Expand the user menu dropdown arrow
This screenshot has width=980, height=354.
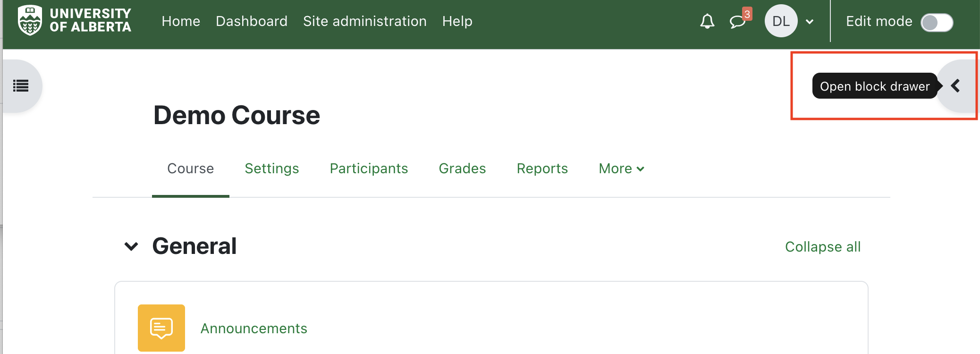810,22
